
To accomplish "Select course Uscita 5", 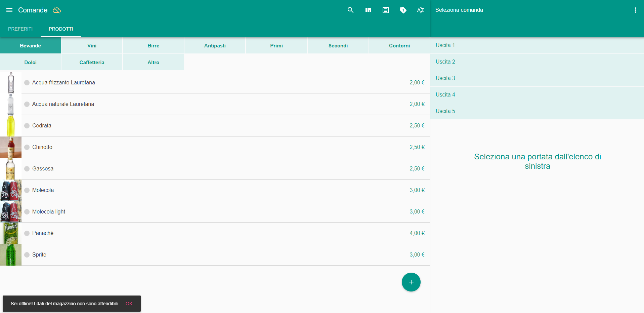I will tap(537, 111).
